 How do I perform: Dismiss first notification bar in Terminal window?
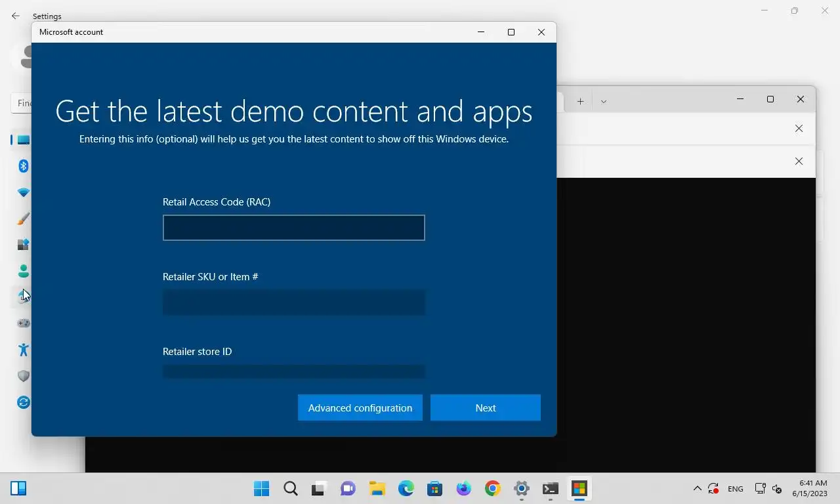coord(799,129)
